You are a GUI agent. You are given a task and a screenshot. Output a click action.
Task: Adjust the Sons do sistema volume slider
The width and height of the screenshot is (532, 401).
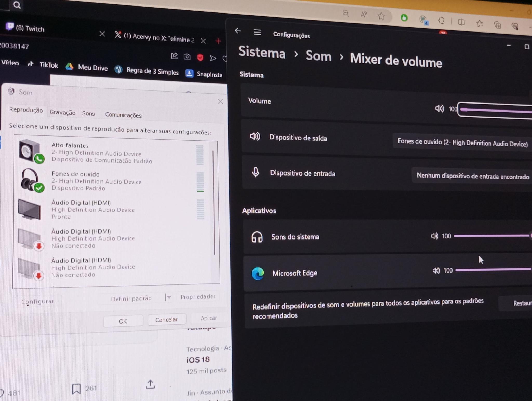click(493, 236)
